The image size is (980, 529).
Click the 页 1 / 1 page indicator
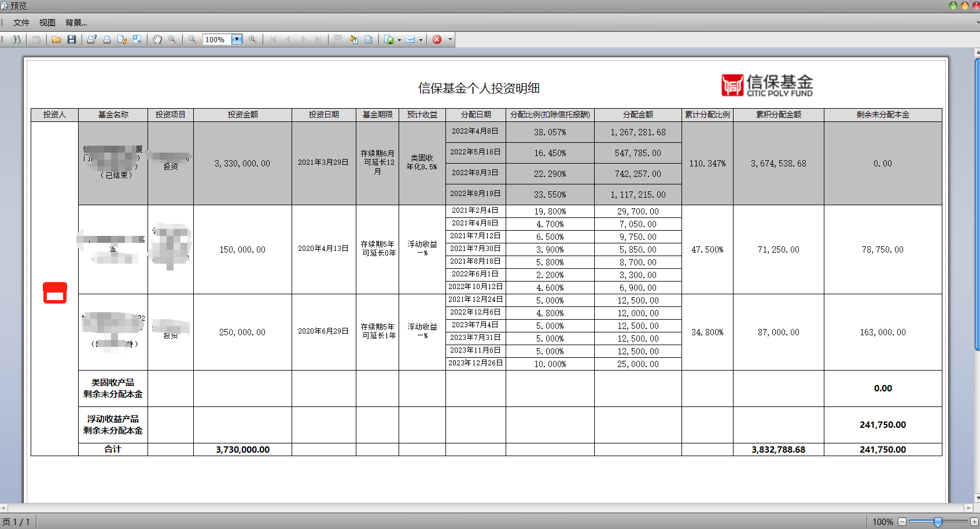click(16, 521)
